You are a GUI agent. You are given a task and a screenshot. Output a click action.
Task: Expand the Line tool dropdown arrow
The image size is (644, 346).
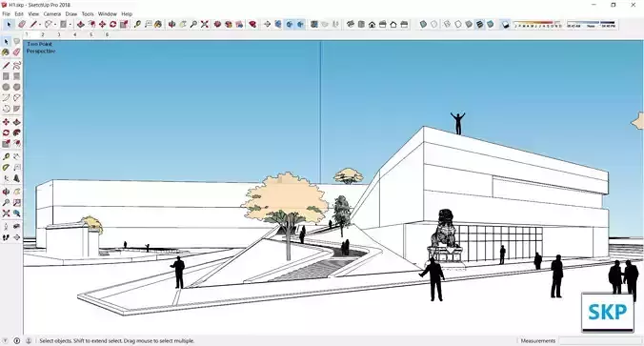(40, 24)
